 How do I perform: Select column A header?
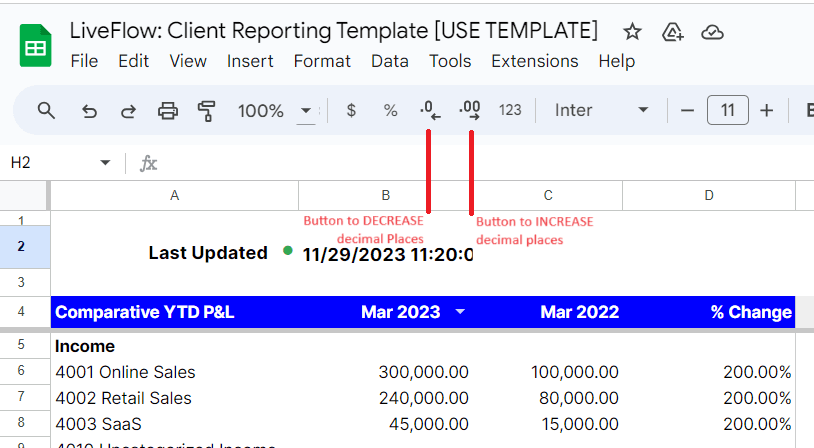(174, 195)
